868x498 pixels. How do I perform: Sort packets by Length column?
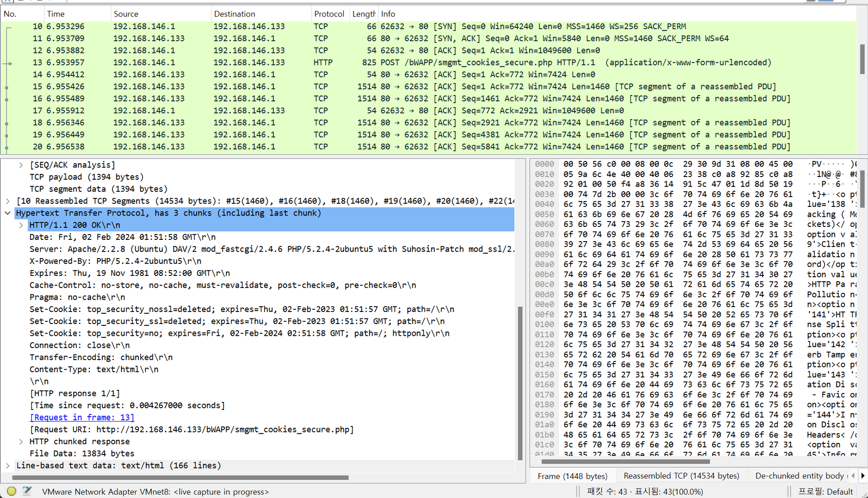pyautogui.click(x=364, y=14)
